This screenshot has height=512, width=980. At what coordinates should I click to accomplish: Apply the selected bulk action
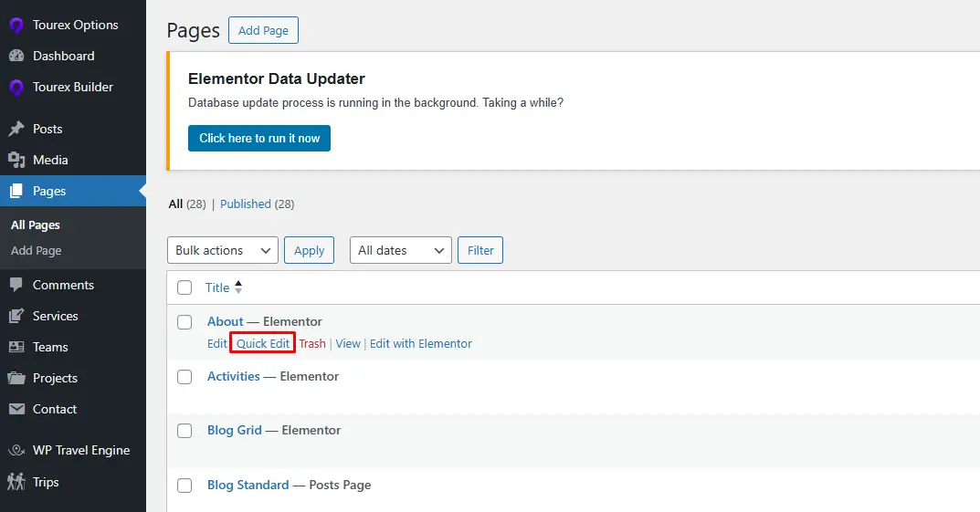pyautogui.click(x=310, y=250)
